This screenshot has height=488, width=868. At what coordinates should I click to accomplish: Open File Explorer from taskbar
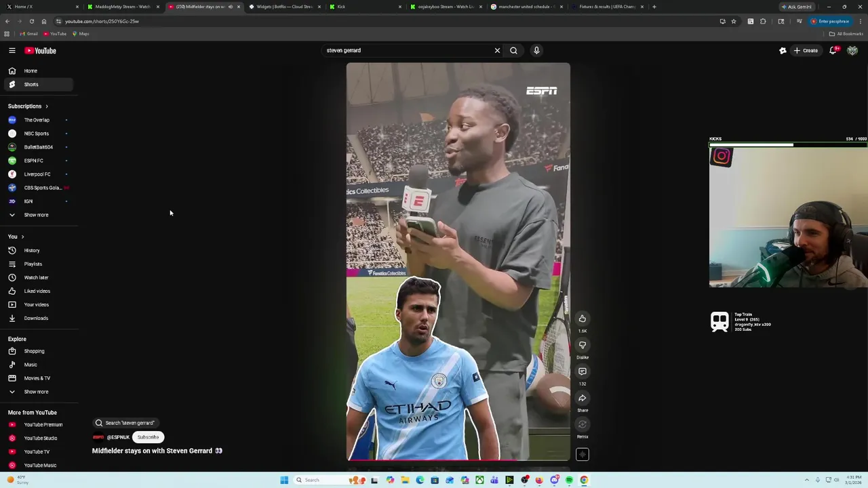point(405,480)
